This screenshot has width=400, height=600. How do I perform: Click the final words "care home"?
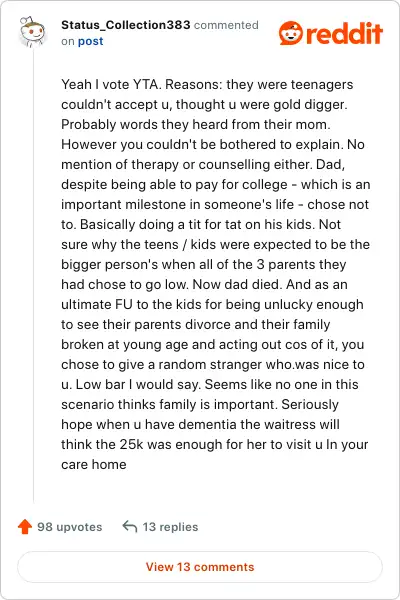(94, 464)
